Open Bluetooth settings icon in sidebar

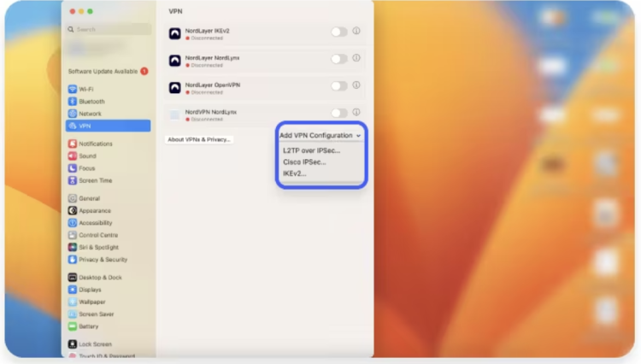pyautogui.click(x=73, y=102)
